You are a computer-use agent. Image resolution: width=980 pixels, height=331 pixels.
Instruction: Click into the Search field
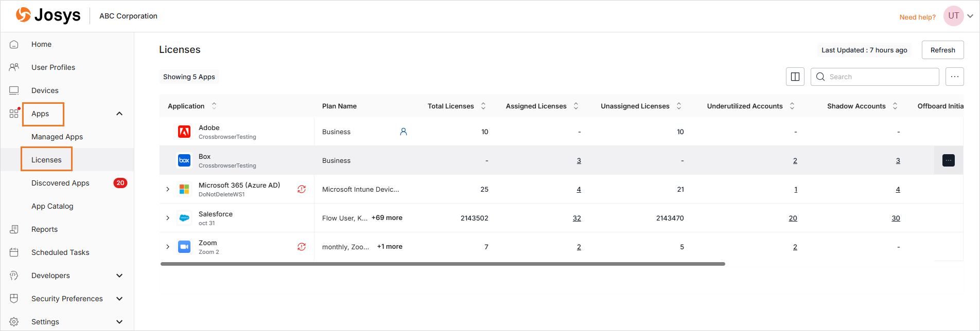click(875, 77)
